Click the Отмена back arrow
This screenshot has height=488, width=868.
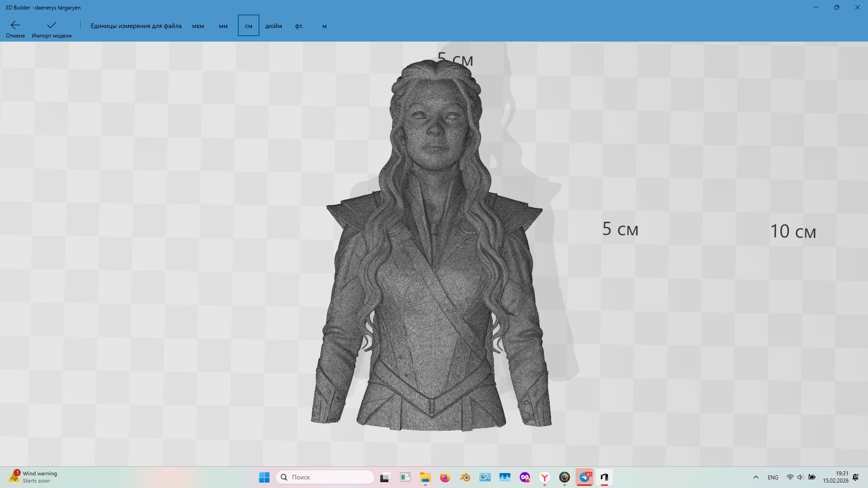[15, 28]
